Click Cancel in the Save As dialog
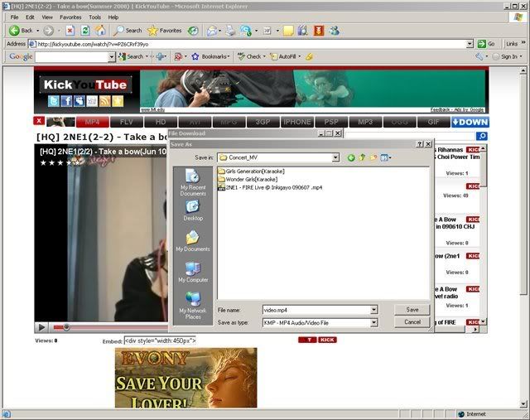Image resolution: width=530 pixels, height=420 pixels. click(x=412, y=322)
